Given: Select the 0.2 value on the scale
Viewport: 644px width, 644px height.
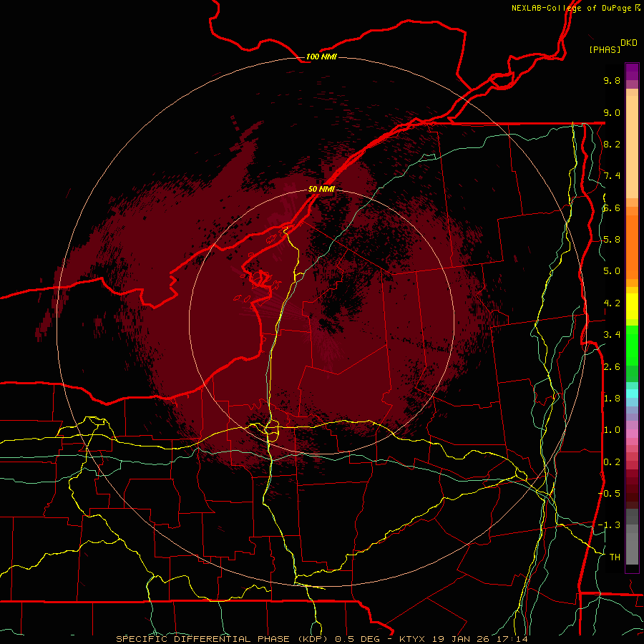Looking at the screenshot, I should click(x=612, y=462).
